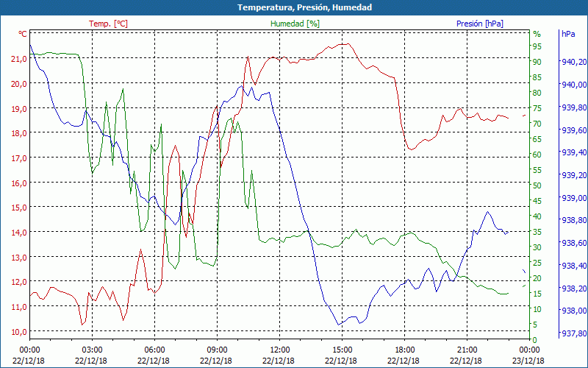Click pressure axis value 939,00

pos(574,198)
